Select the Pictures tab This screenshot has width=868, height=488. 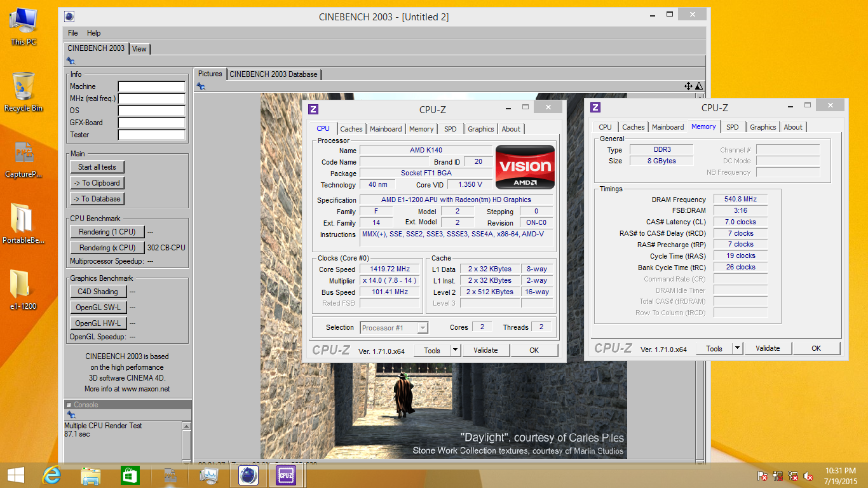210,74
